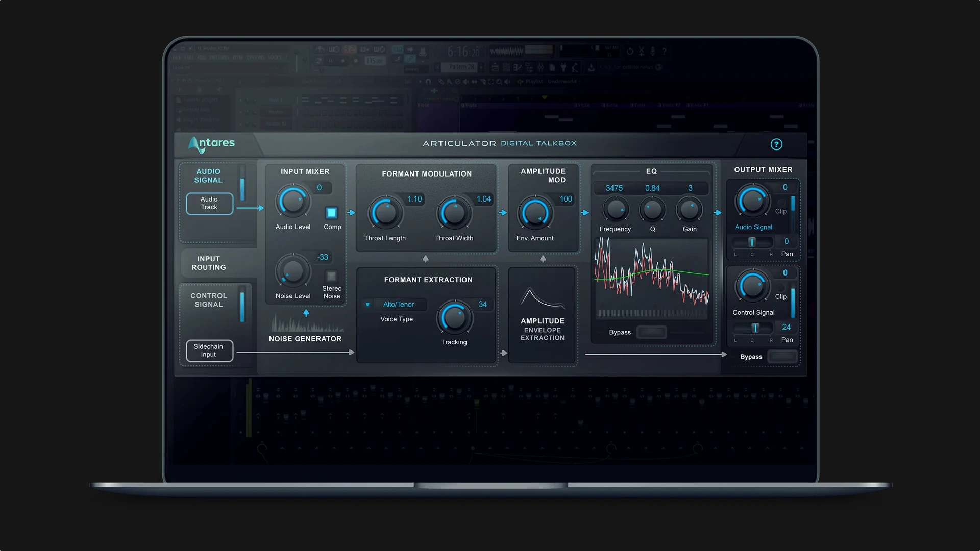Click the amplitude envelope curve icon
Screen dimensions: 980x551
(543, 298)
